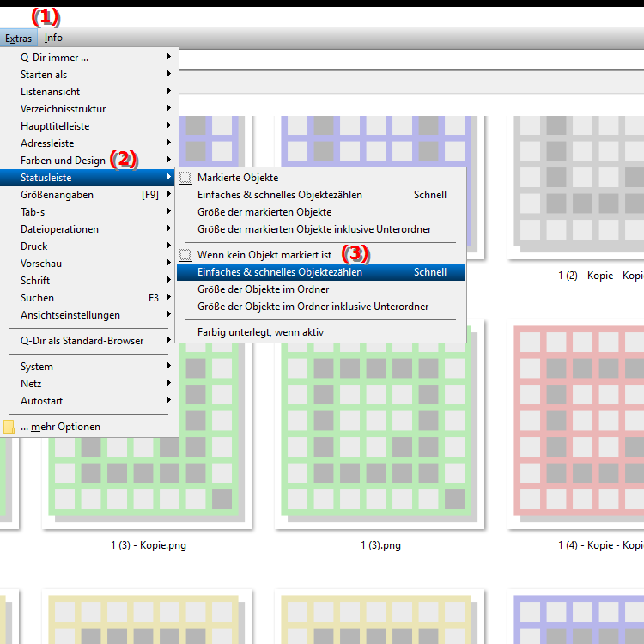The height and width of the screenshot is (644, 644).
Task: Open the Suchen F3 menu entry
Action: (89, 298)
